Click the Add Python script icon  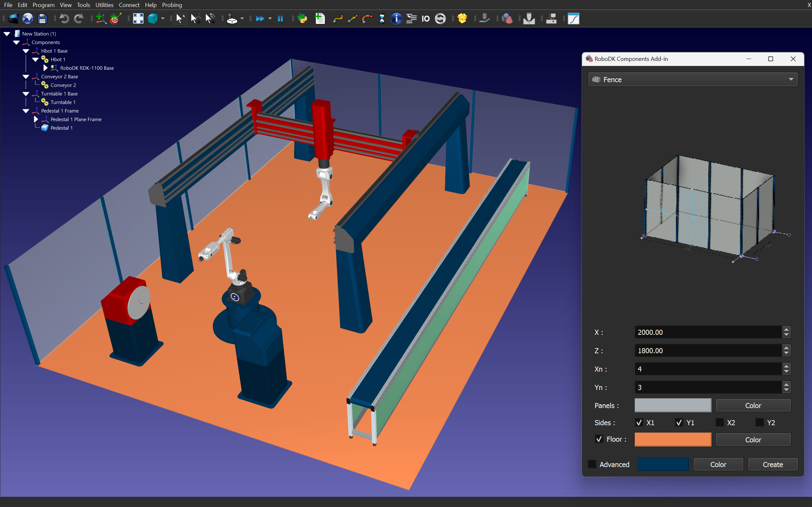click(x=302, y=18)
